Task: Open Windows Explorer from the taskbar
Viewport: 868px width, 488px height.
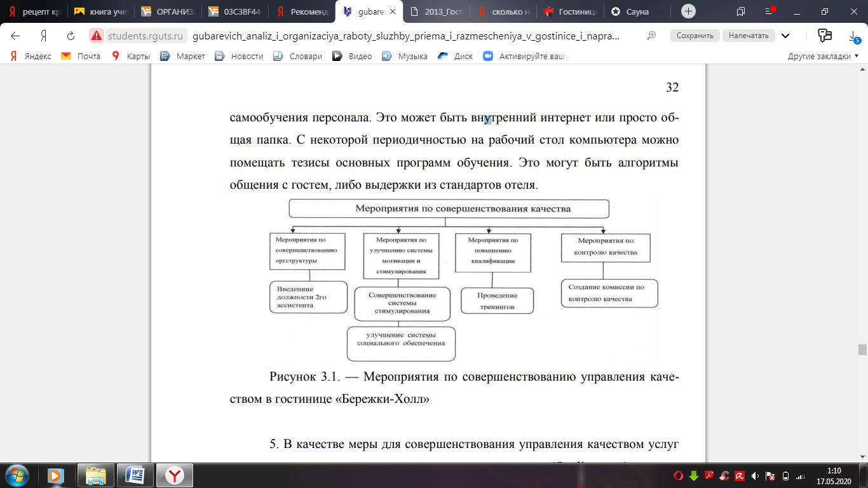Action: click(x=95, y=475)
